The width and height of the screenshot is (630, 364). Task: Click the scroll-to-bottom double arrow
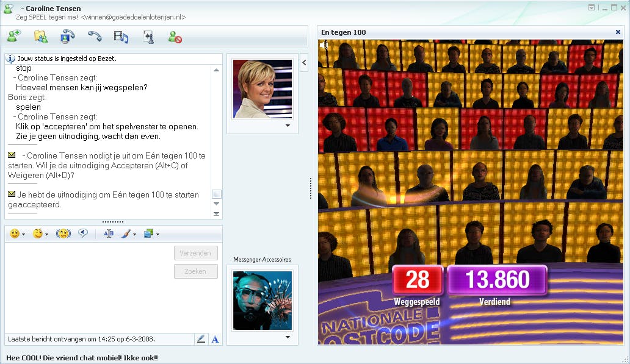[x=216, y=214]
